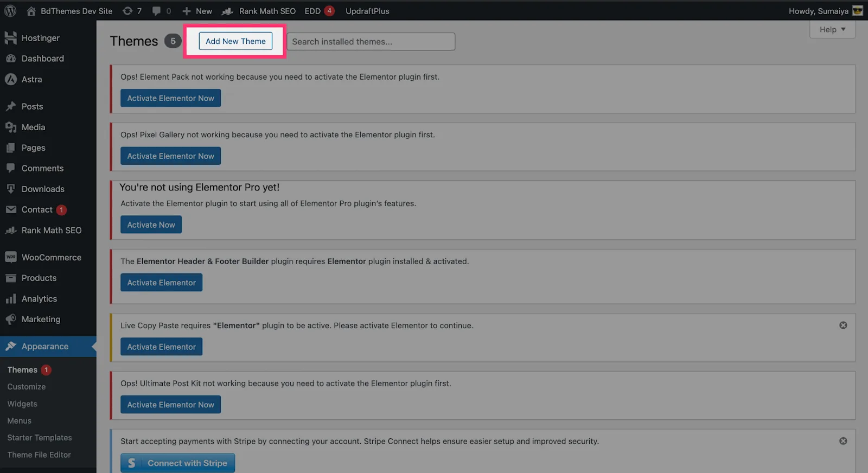Click the Comments icon in sidebar
The image size is (868, 473).
[11, 168]
